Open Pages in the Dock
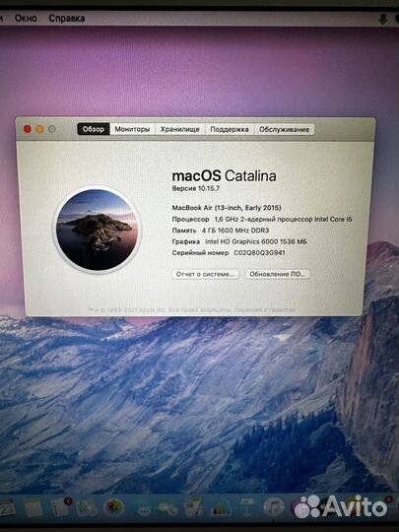Image resolution: width=399 pixels, height=532 pixels. 194,508
